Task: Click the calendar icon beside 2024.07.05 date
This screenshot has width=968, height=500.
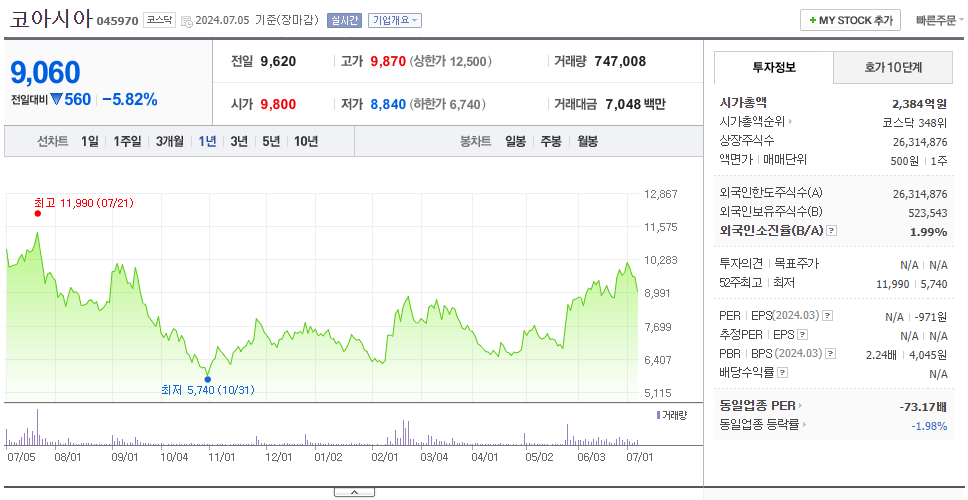Action: point(186,22)
